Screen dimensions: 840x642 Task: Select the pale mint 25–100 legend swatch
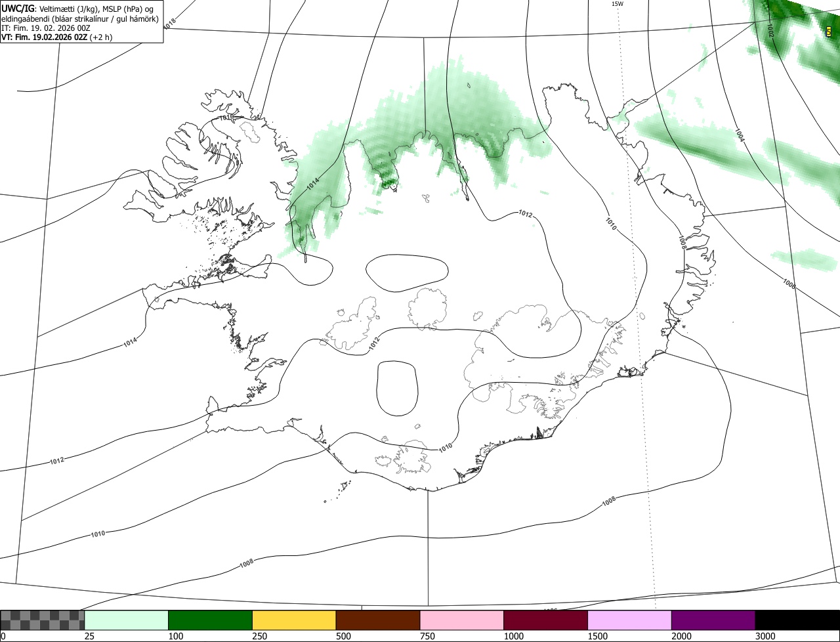(127, 620)
